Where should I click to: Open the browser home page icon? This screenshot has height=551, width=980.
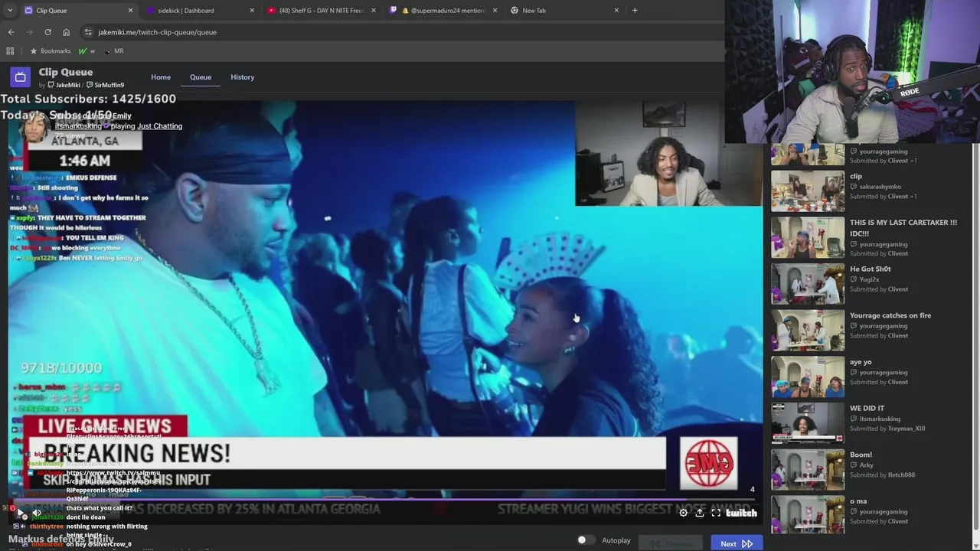pyautogui.click(x=66, y=32)
